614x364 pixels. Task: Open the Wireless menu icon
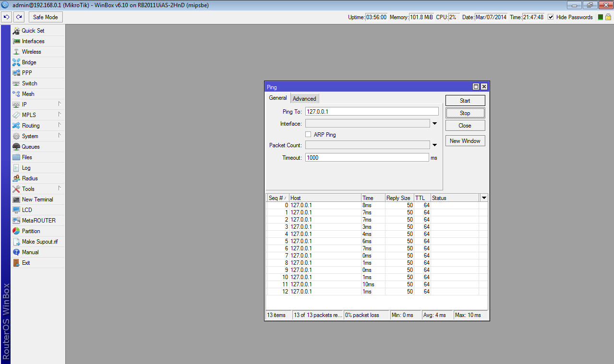click(16, 52)
